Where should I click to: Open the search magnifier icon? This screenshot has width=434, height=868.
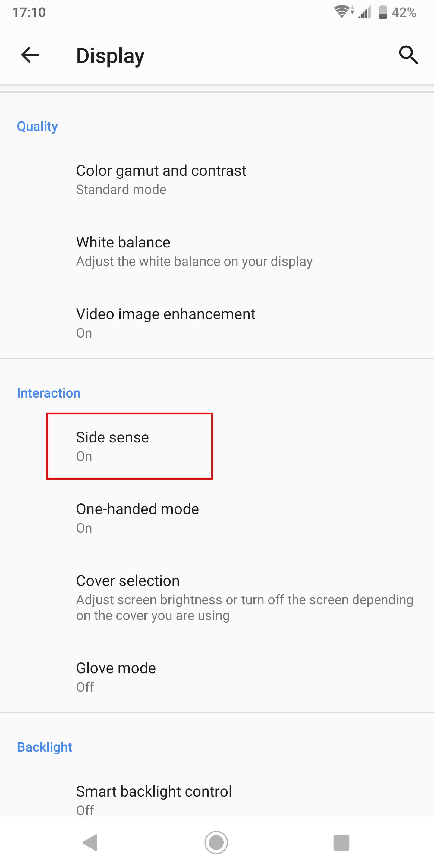pos(408,55)
